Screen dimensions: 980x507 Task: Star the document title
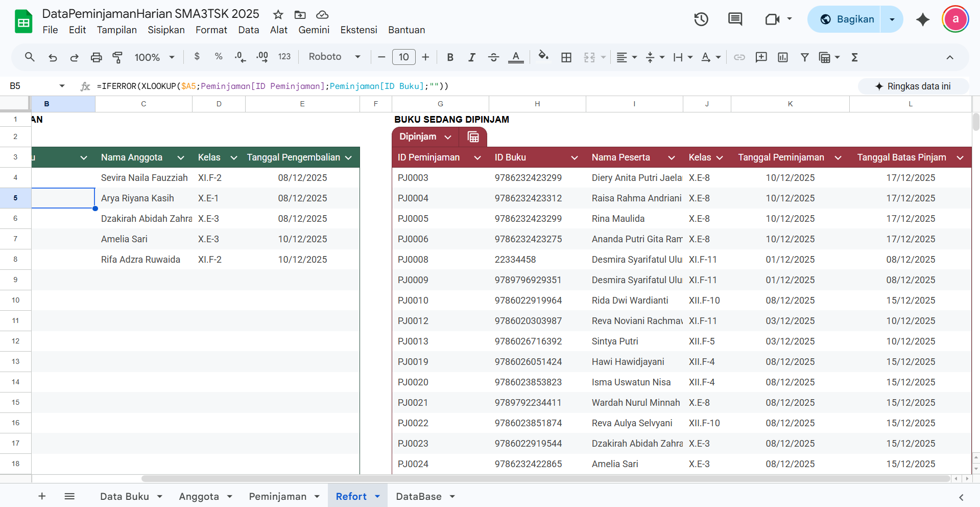point(278,14)
